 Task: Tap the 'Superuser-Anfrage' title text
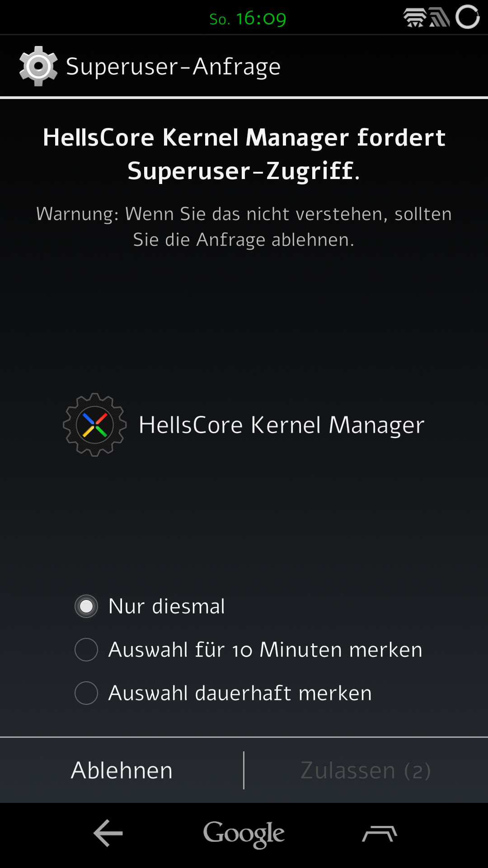(174, 67)
